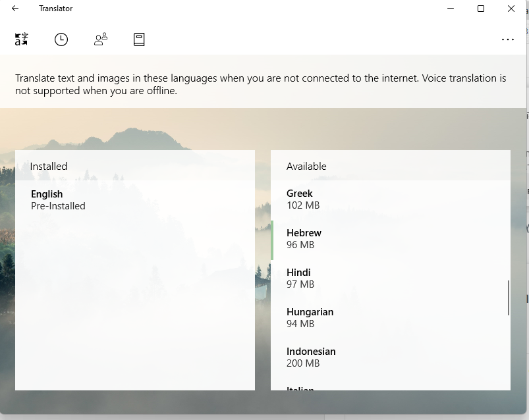The width and height of the screenshot is (529, 420).
Task: Open the More options ellipsis menu
Action: coord(507,39)
